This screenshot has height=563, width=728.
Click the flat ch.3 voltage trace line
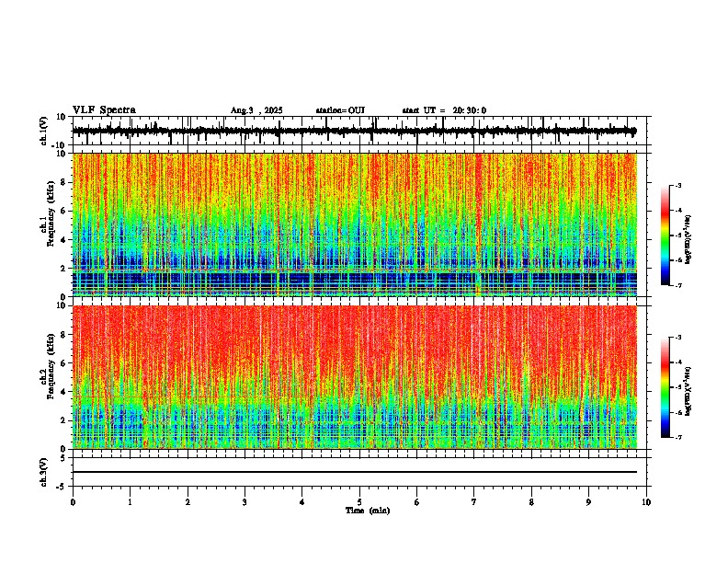(x=355, y=472)
